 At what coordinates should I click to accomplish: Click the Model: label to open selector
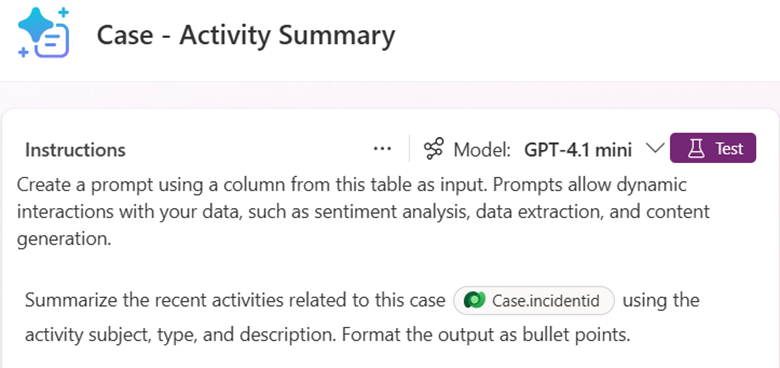click(x=482, y=150)
